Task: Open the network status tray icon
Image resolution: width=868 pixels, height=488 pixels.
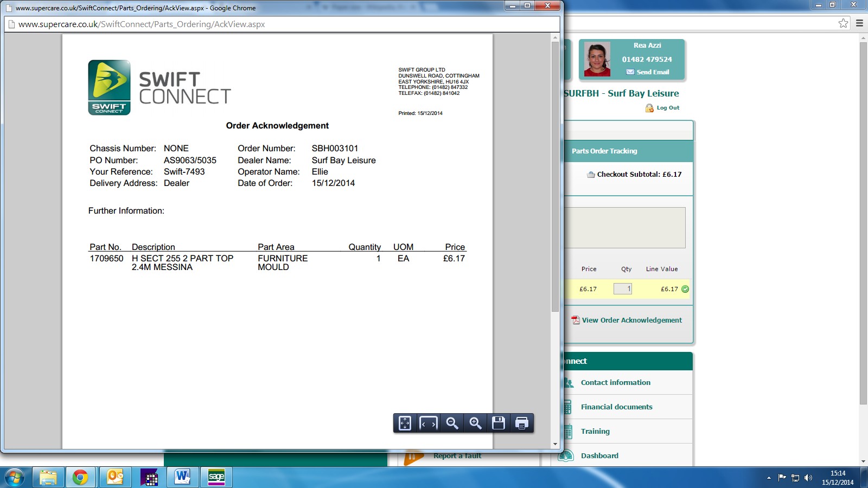Action: pos(795,478)
